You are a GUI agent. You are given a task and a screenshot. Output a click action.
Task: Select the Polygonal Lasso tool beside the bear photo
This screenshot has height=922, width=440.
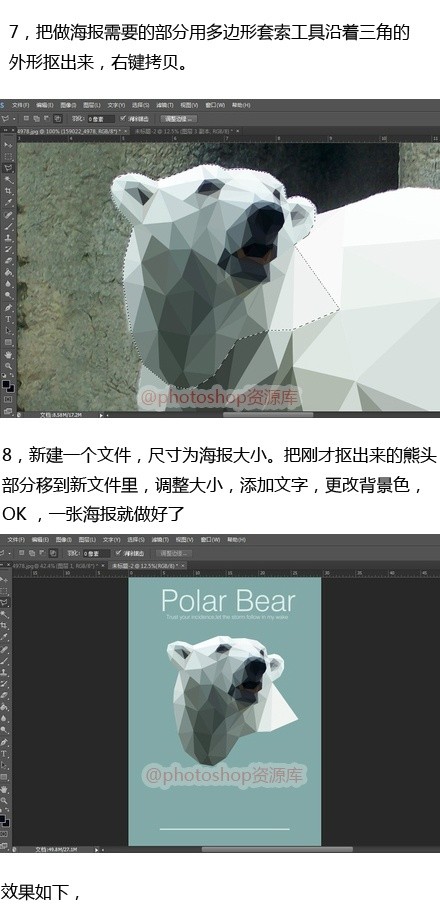(8, 168)
